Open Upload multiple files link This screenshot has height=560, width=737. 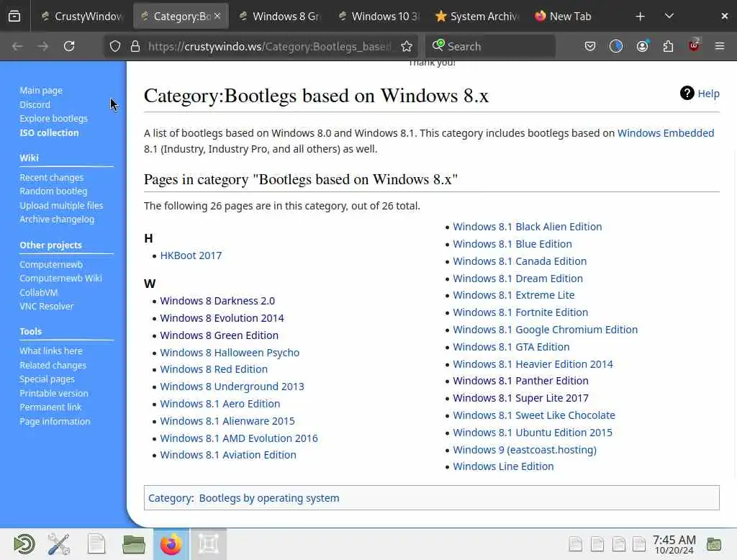point(61,205)
